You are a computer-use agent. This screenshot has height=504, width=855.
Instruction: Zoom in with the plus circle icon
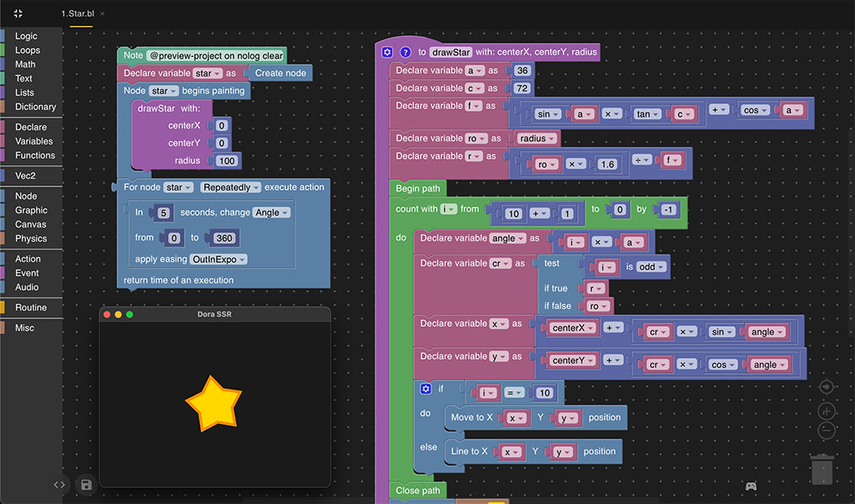tap(826, 411)
